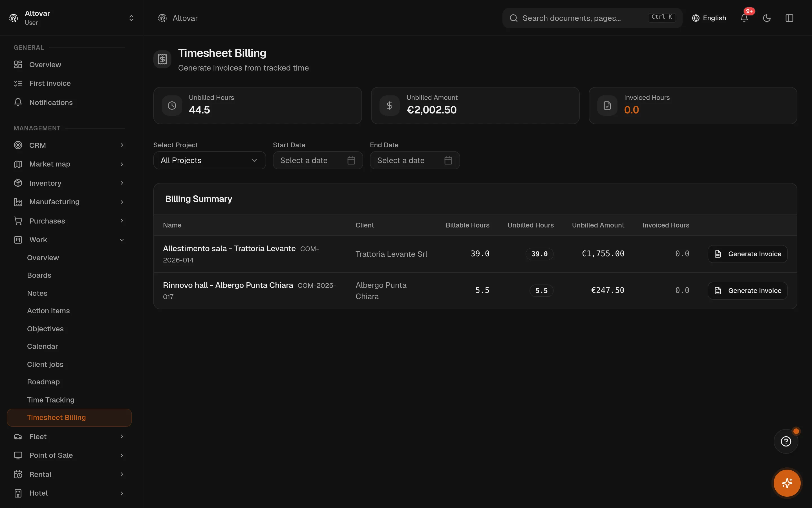Open Client jobs page

[x=69, y=364]
